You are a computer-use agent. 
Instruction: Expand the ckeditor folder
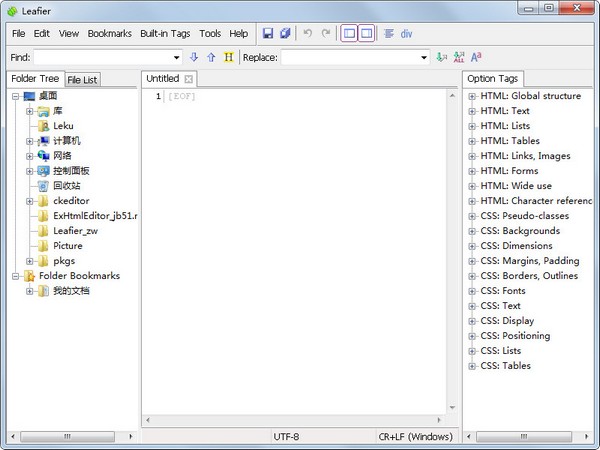[29, 201]
